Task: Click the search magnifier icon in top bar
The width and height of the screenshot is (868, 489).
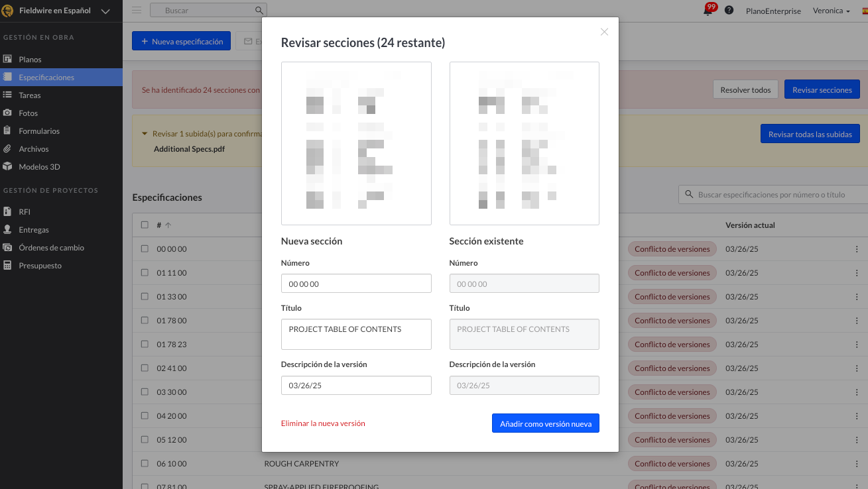Action: tap(259, 11)
